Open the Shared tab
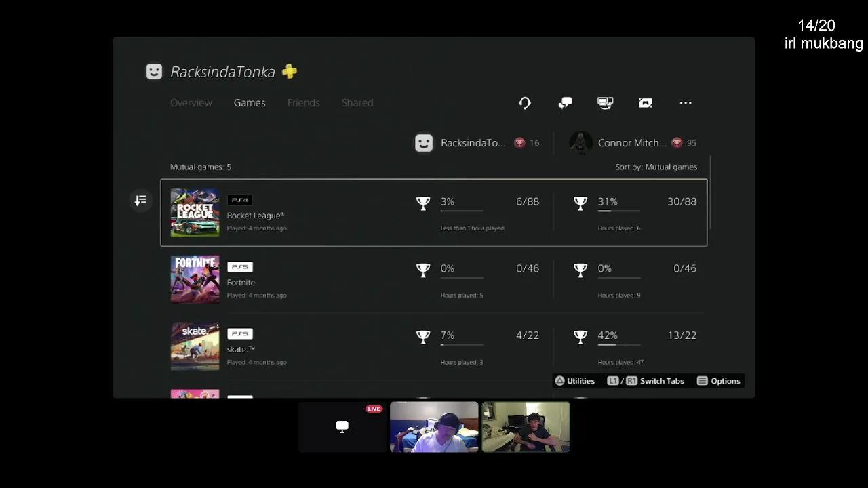This screenshot has width=868, height=488. click(x=357, y=103)
